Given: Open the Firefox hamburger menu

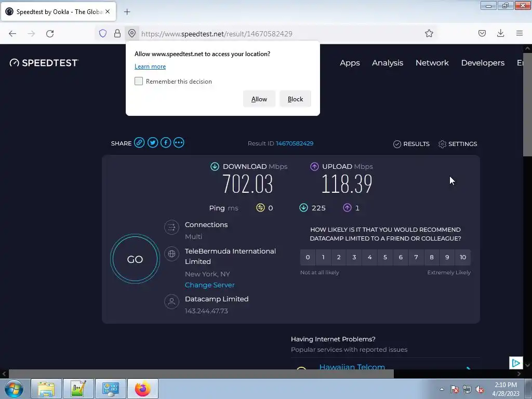Looking at the screenshot, I should pos(520,33).
